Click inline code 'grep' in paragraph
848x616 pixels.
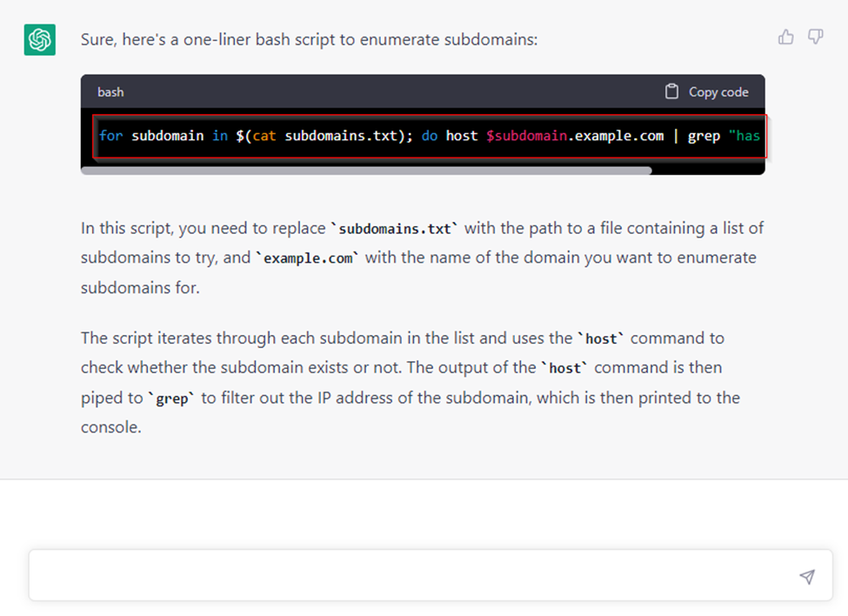click(x=171, y=399)
